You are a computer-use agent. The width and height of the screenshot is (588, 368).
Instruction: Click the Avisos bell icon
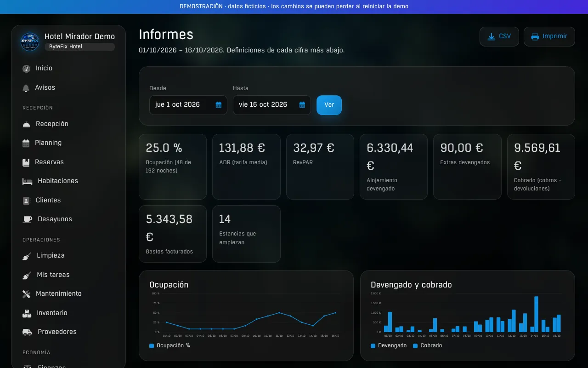pyautogui.click(x=26, y=88)
